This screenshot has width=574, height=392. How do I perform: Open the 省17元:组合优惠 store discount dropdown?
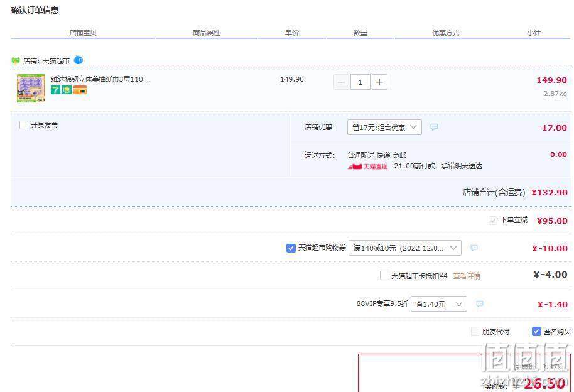pos(384,127)
